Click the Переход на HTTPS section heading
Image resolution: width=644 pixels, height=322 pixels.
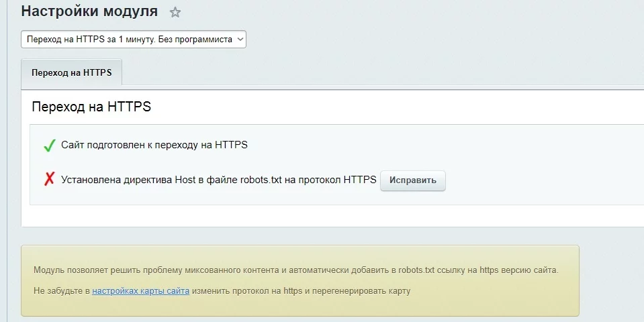91,107
